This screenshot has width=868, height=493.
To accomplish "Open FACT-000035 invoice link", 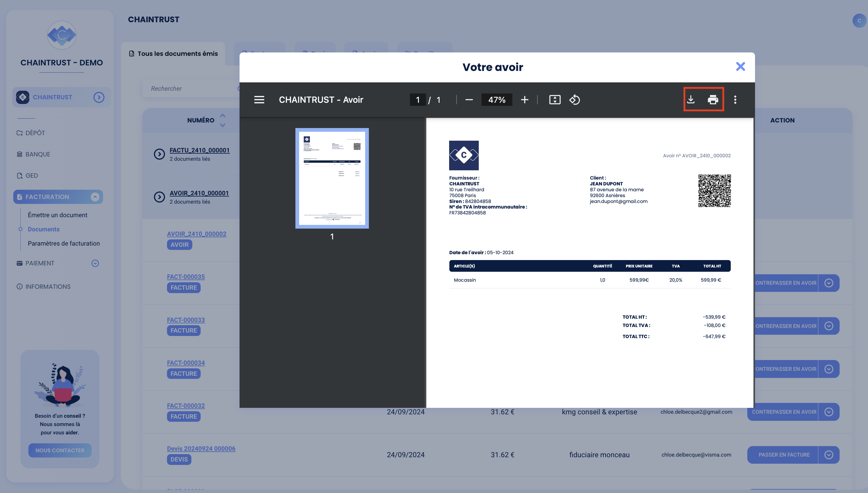I will click(186, 277).
